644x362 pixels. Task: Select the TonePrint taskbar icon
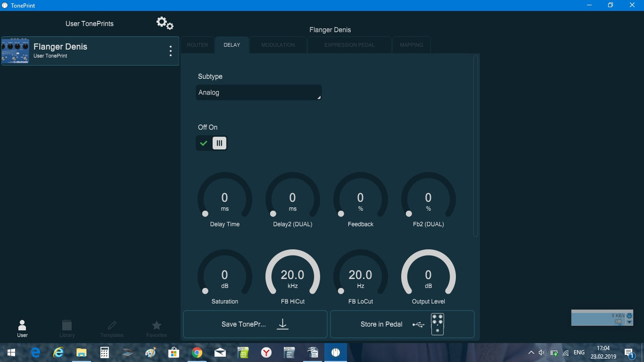pyautogui.click(x=336, y=353)
